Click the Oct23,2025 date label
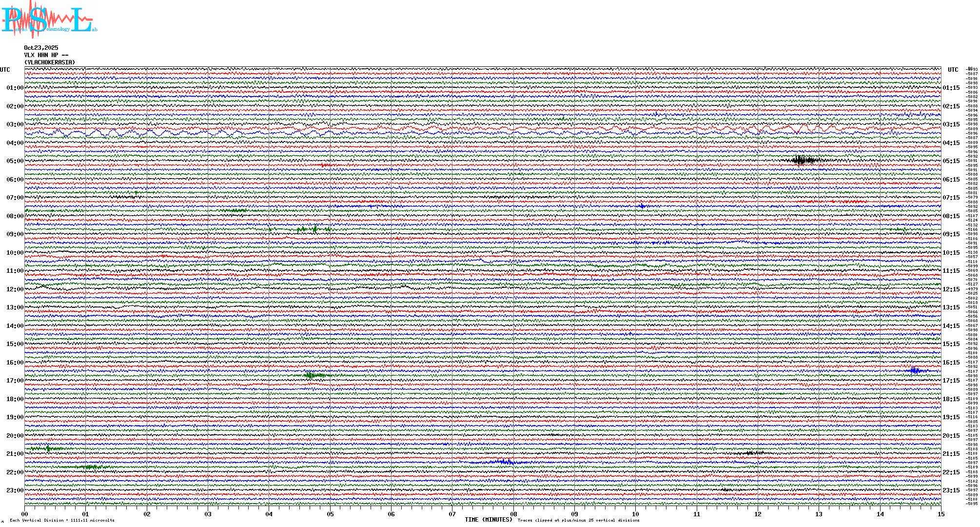Image resolution: width=980 pixels, height=527 pixels. coord(41,48)
